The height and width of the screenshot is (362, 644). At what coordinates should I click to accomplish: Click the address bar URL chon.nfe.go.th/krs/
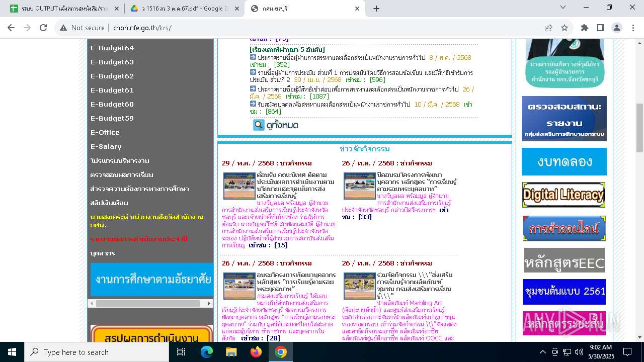click(142, 28)
